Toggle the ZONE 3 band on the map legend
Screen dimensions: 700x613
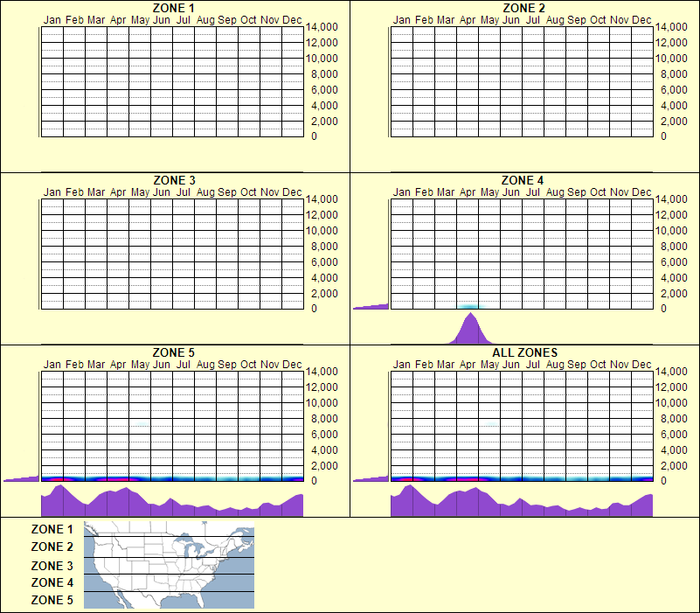tap(166, 565)
